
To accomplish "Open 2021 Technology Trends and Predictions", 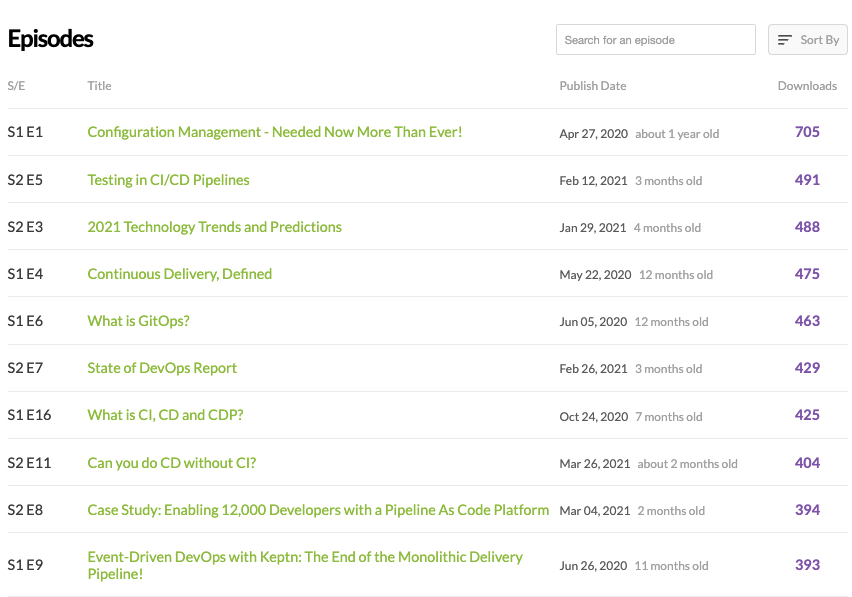I will click(214, 227).
